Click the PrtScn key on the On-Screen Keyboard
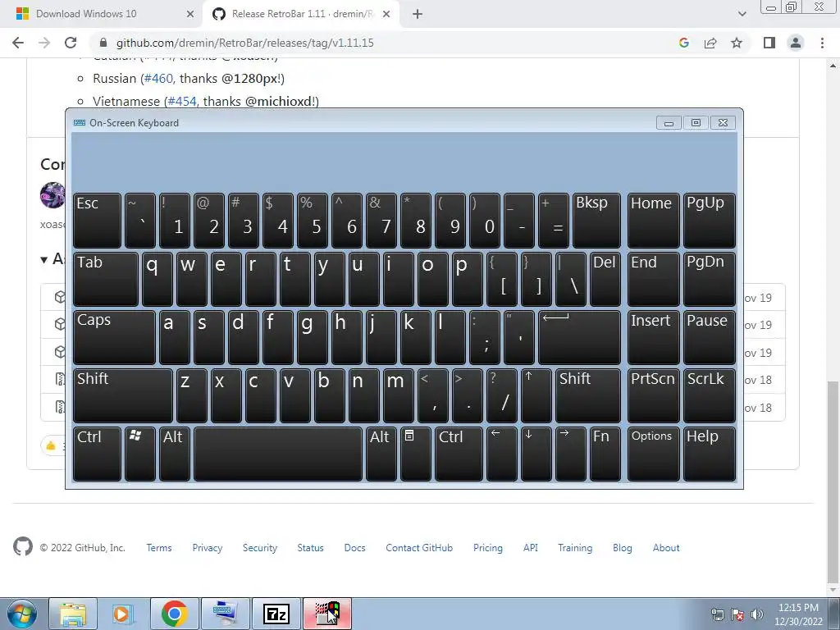The width and height of the screenshot is (840, 630). tap(654, 395)
